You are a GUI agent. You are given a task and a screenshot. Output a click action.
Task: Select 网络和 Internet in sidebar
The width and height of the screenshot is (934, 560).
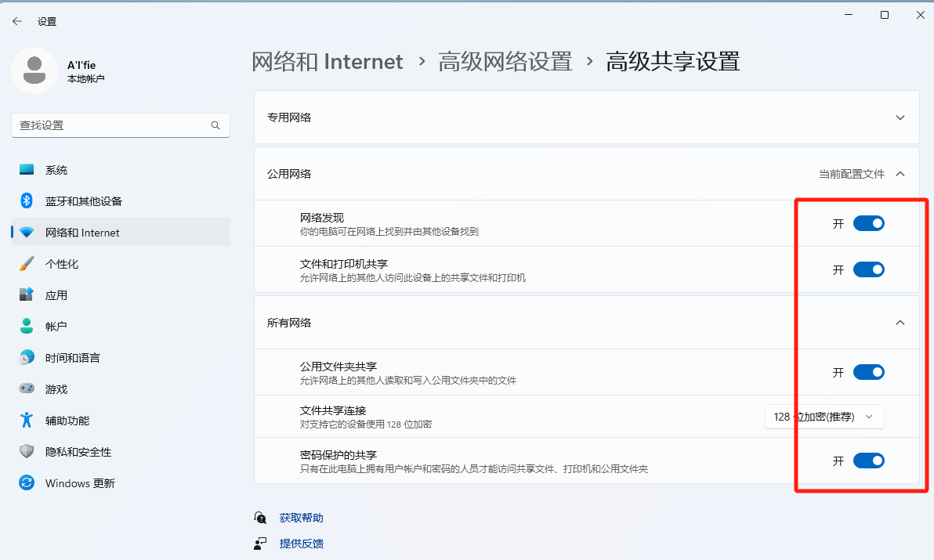[121, 232]
